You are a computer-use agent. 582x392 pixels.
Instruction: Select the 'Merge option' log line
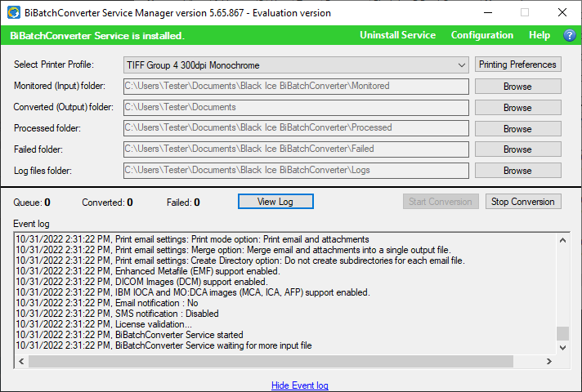tap(234, 250)
